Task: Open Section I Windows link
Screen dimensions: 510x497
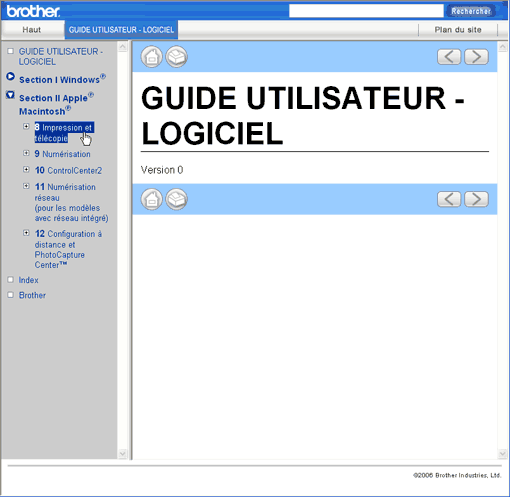Action: point(62,79)
